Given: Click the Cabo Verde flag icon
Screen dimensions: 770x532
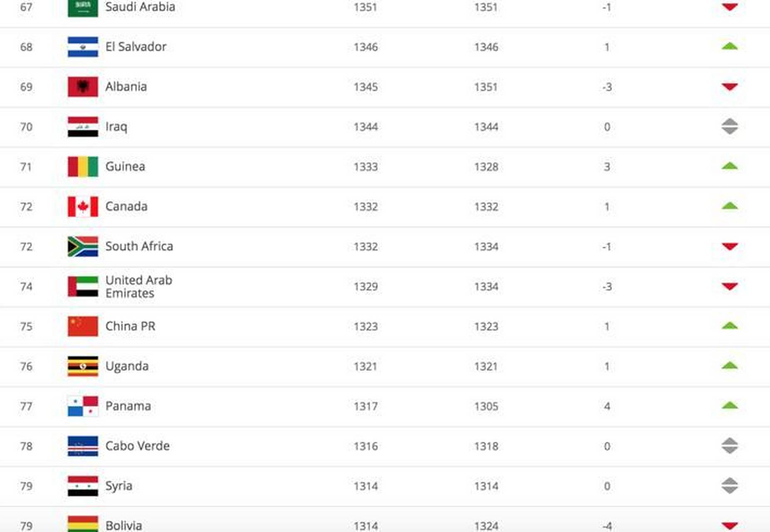Looking at the screenshot, I should [x=83, y=446].
